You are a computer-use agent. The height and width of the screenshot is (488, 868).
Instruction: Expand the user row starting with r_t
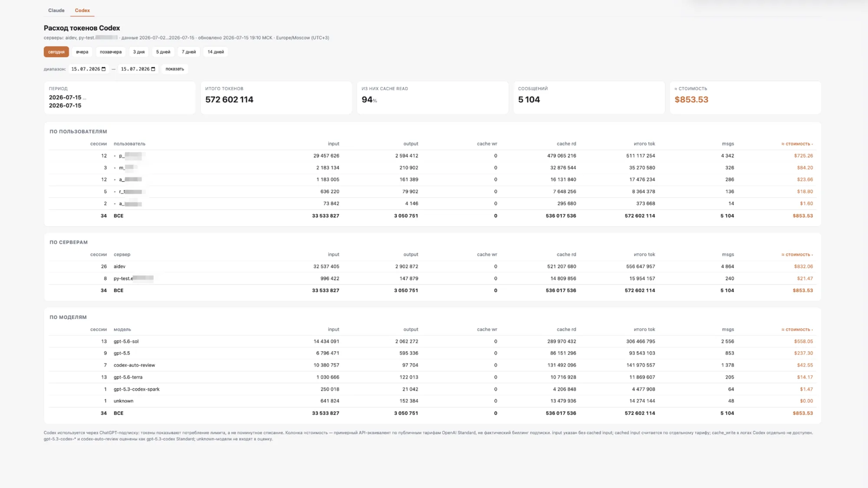pyautogui.click(x=115, y=191)
